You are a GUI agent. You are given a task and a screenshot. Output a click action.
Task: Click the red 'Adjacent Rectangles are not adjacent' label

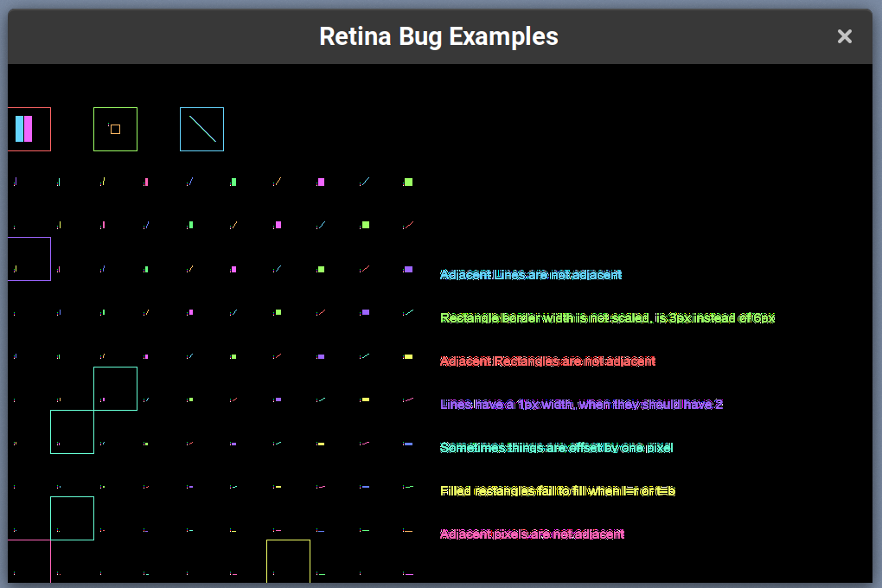(x=546, y=361)
